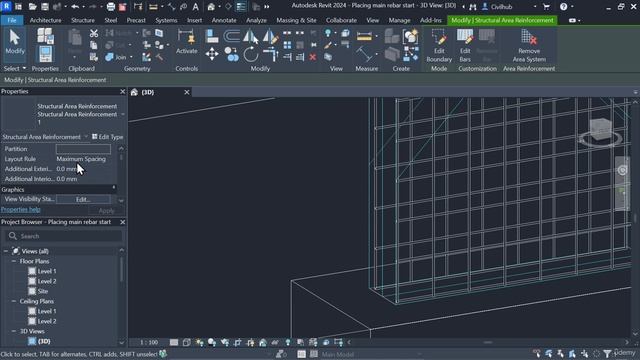Select the Trim/Extend to Corner tool
This screenshot has height=360, width=640.
point(270,54)
